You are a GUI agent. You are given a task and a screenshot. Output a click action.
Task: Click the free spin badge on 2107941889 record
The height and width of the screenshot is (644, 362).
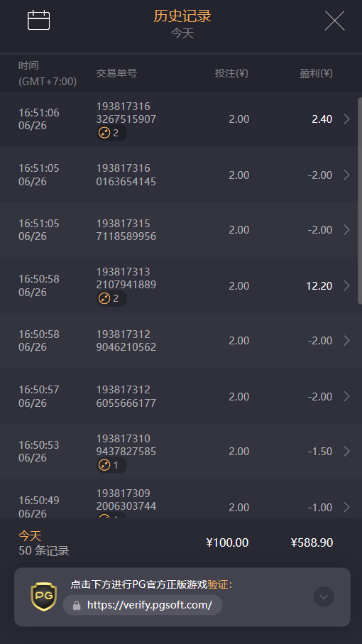coord(111,299)
